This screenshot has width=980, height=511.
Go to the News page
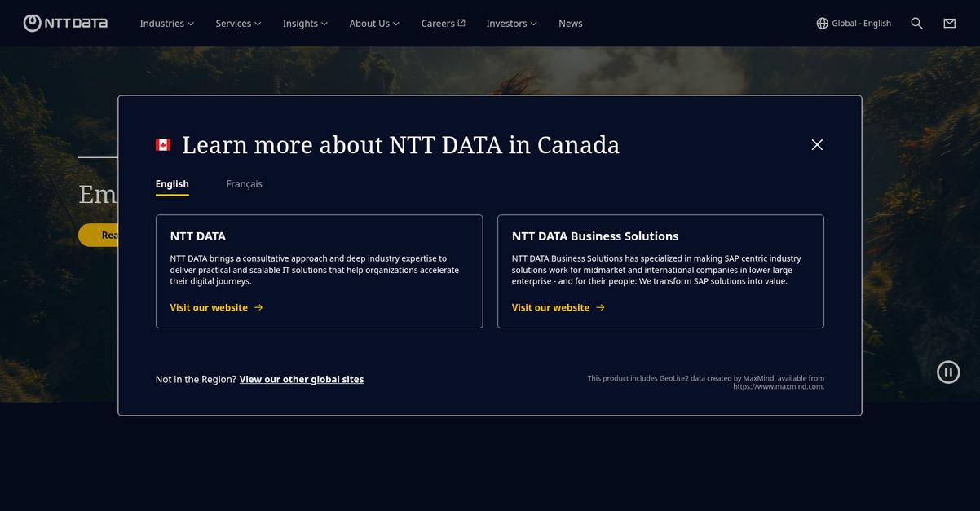pos(570,24)
